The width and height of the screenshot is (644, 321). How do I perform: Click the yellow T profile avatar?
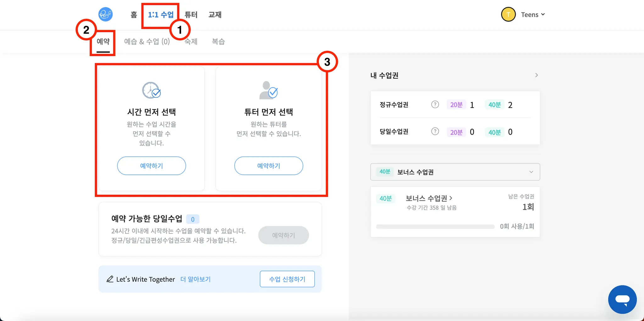pyautogui.click(x=508, y=14)
